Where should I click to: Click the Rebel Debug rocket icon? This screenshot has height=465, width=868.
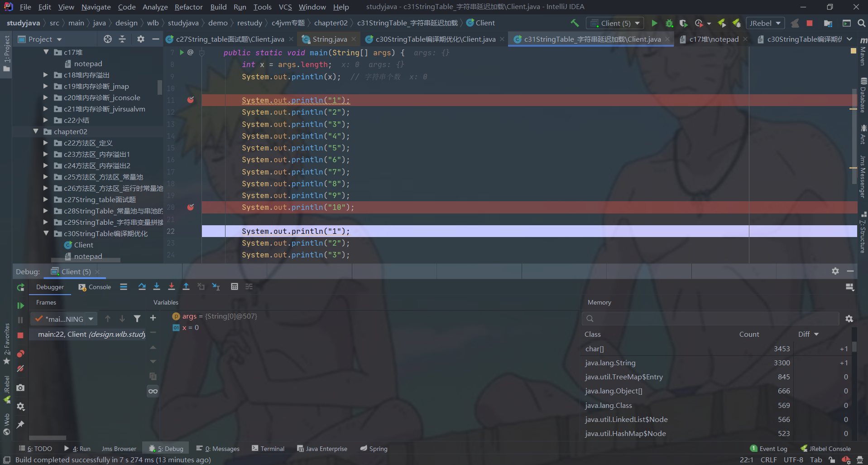[x=737, y=23]
